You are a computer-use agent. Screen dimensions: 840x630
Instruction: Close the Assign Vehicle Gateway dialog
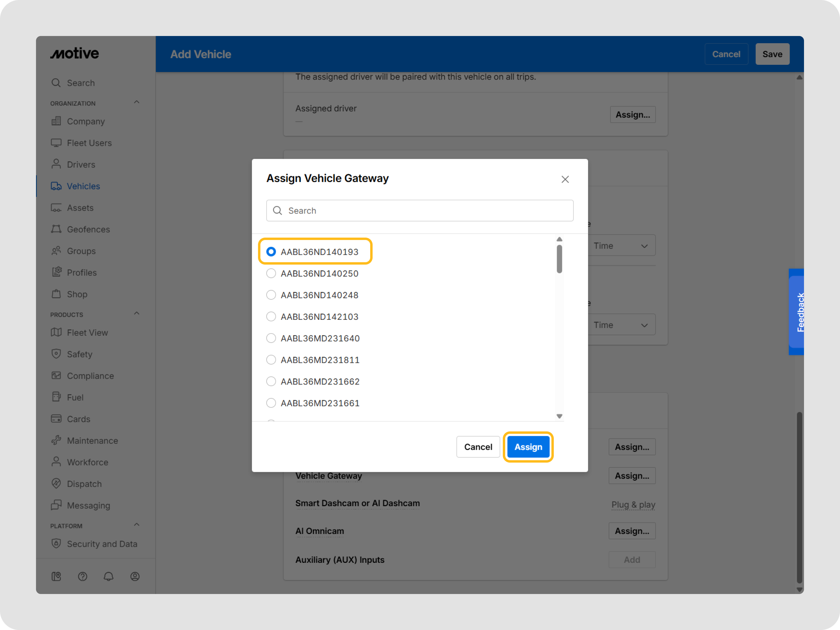click(565, 179)
